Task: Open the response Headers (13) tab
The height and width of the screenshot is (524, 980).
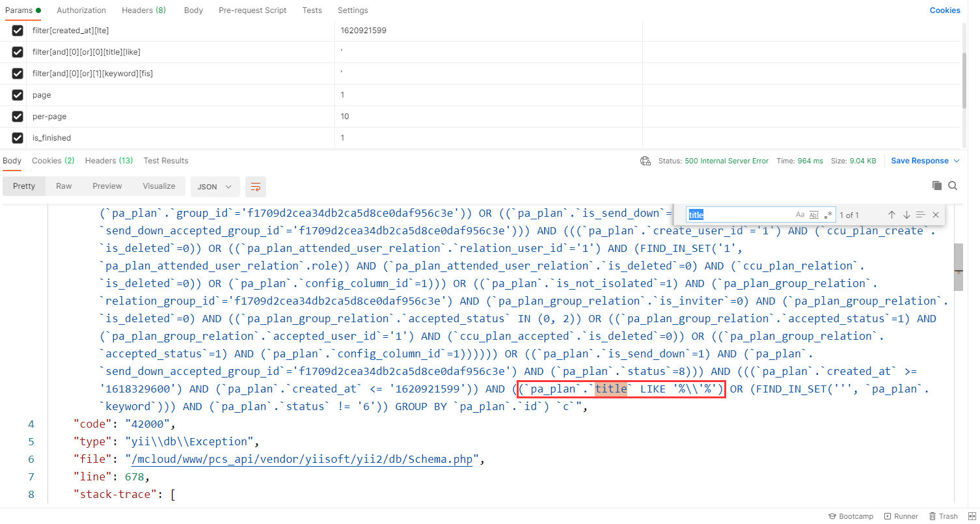Action: point(109,161)
